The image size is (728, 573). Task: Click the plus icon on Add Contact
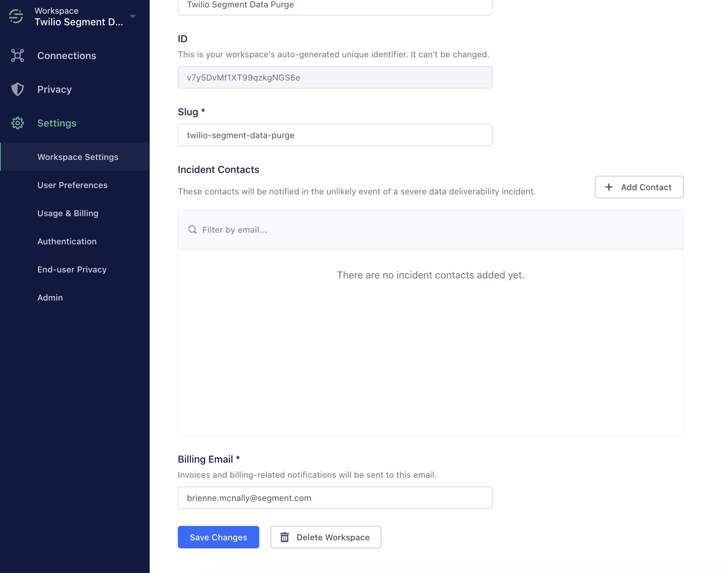tap(609, 187)
